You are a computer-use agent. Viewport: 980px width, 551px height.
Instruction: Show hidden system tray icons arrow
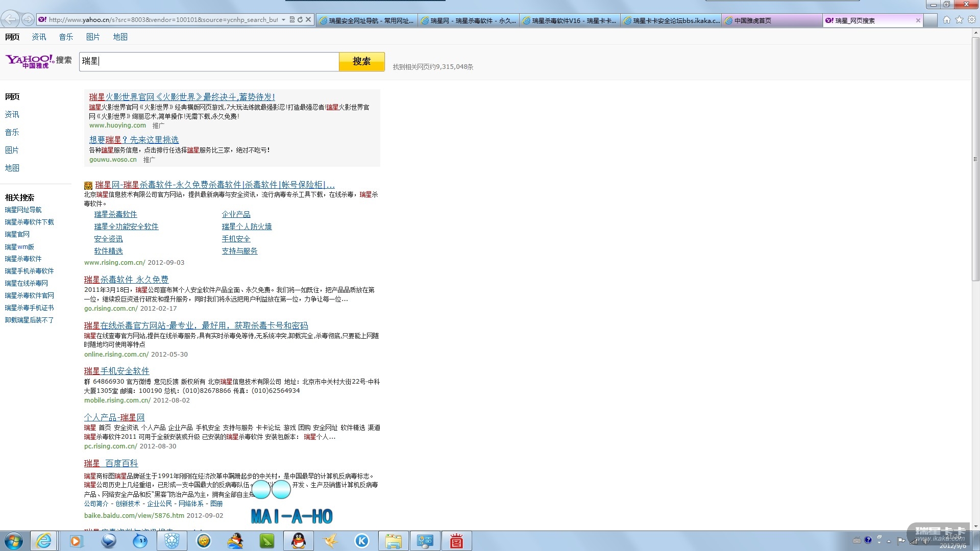[x=889, y=541]
